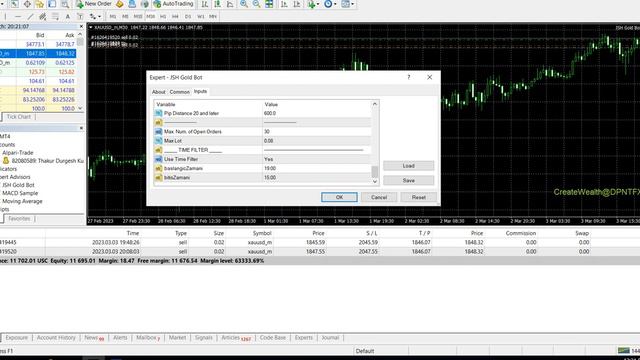Click the Strategy Tester magnifier icon

pos(65,4)
